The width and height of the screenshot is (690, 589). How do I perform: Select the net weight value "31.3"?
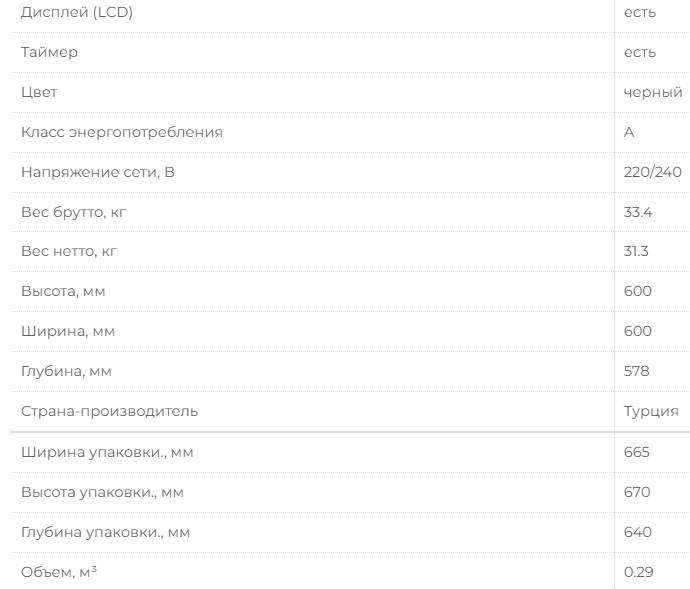pos(636,251)
